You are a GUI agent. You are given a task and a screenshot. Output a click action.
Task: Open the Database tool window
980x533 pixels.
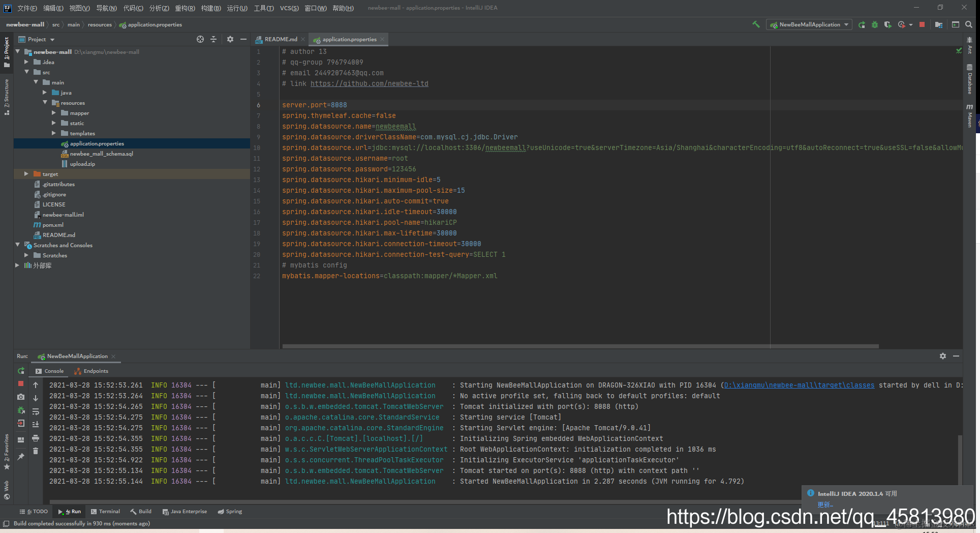(x=970, y=79)
